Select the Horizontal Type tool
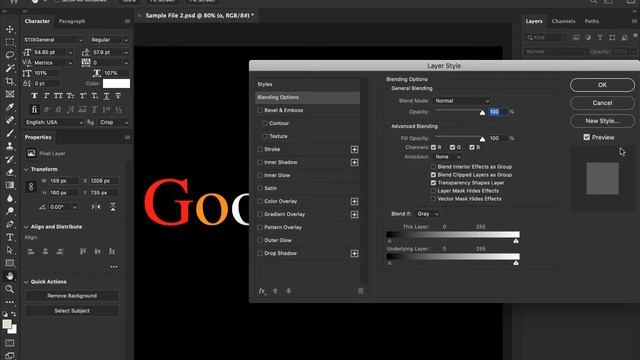640x360 pixels. click(x=10, y=237)
